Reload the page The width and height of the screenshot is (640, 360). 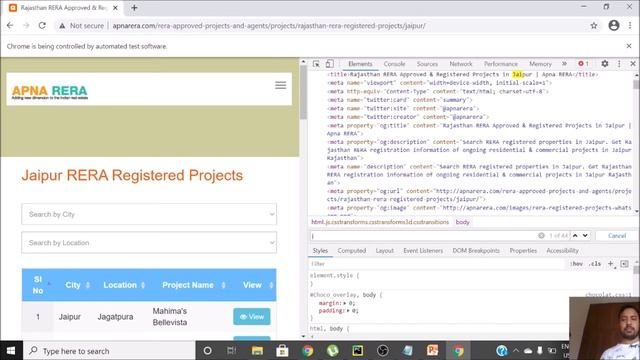(42, 25)
